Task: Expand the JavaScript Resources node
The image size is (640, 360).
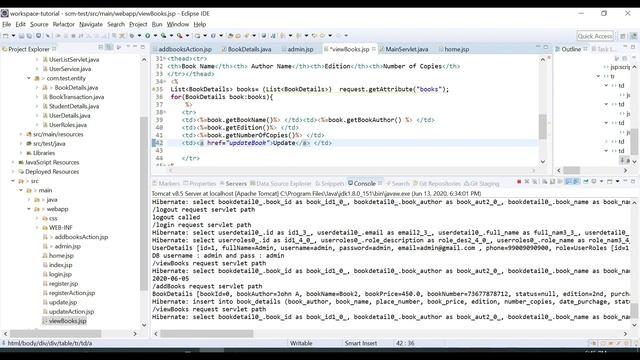Action: [13, 162]
